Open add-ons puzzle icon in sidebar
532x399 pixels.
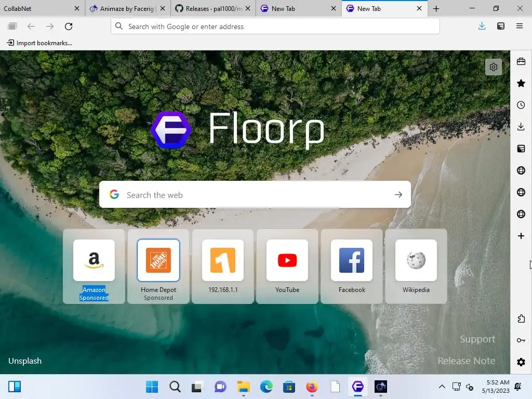coord(521,318)
